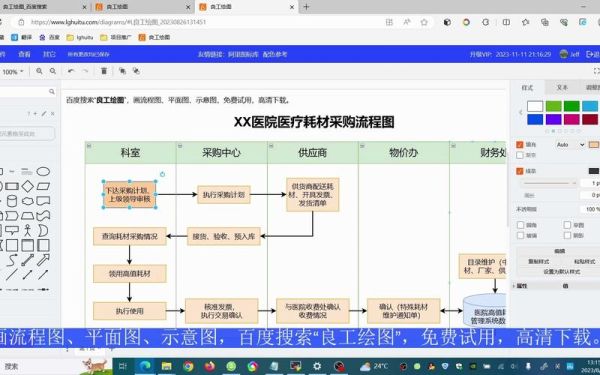Adjust the line width slider

click(x=548, y=183)
